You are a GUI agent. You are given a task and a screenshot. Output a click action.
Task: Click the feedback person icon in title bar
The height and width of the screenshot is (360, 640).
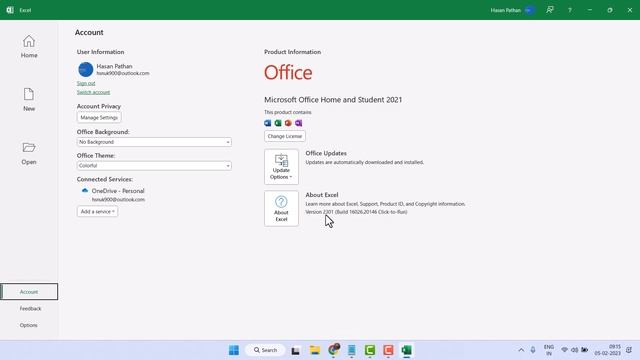pyautogui.click(x=550, y=10)
